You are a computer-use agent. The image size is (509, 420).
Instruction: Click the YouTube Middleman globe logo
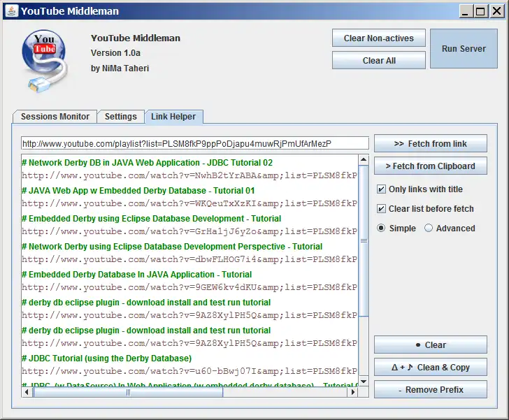click(x=45, y=61)
